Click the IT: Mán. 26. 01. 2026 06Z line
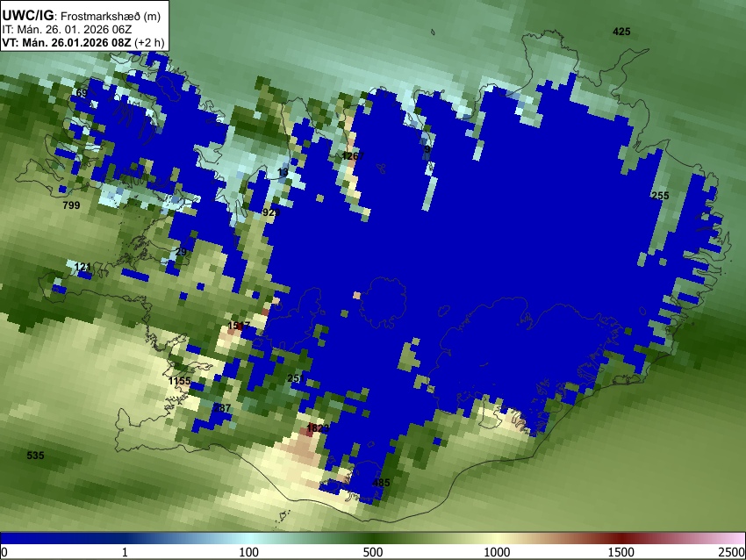 [67, 30]
